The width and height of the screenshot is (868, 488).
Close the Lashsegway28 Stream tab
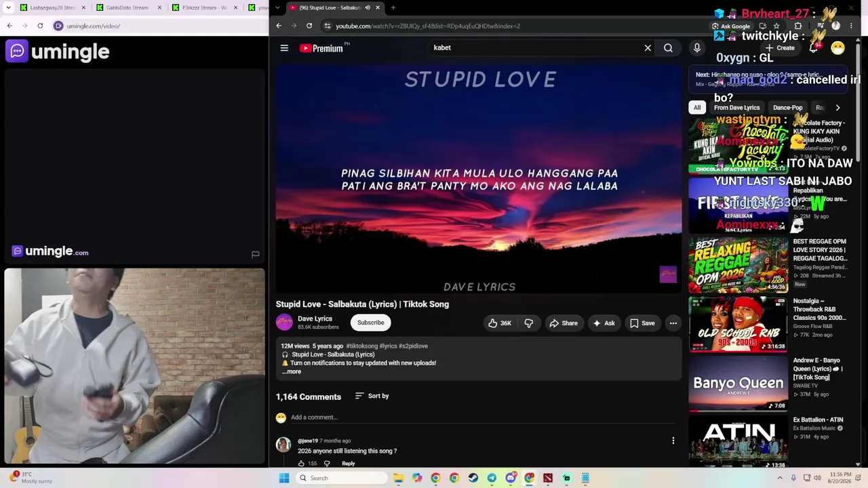pos(84,7)
